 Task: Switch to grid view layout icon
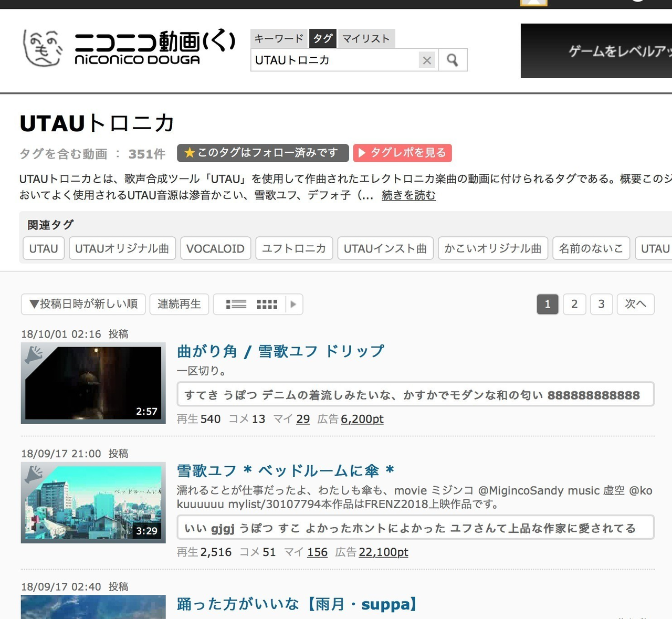[x=267, y=304]
